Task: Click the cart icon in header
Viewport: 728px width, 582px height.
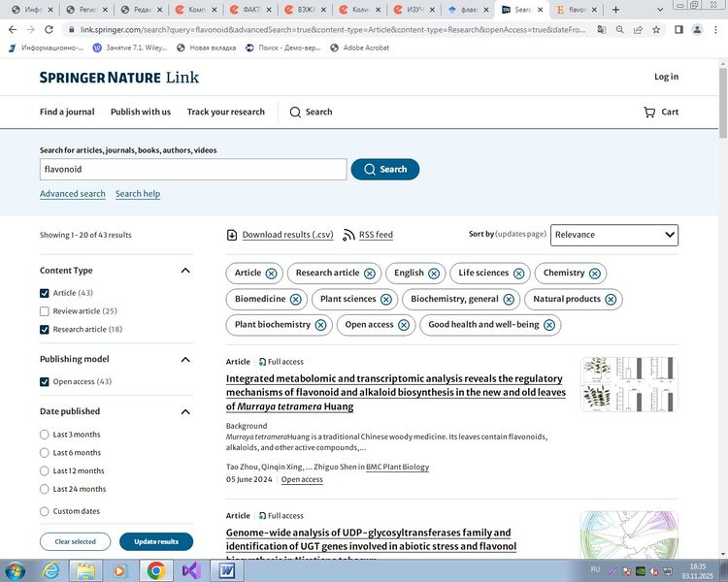Action: (x=649, y=113)
